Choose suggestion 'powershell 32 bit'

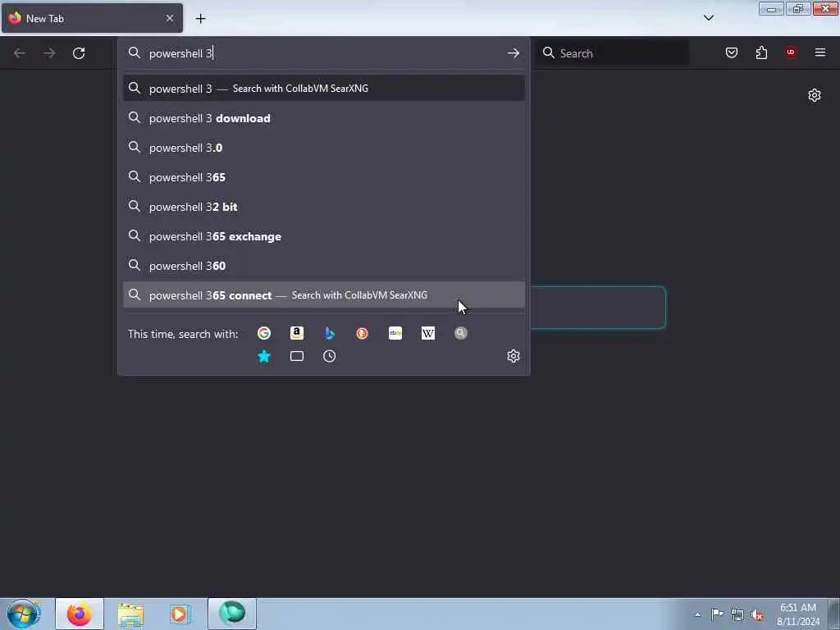pyautogui.click(x=323, y=207)
